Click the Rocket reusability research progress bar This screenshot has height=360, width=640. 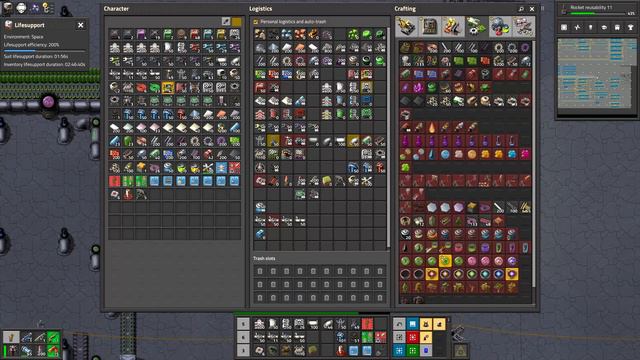click(598, 14)
